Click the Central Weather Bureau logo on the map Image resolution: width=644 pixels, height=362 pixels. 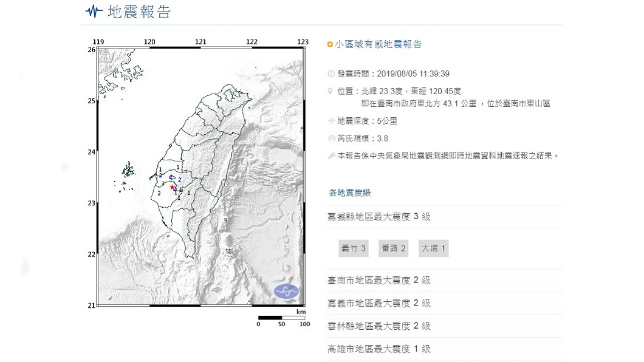[287, 292]
